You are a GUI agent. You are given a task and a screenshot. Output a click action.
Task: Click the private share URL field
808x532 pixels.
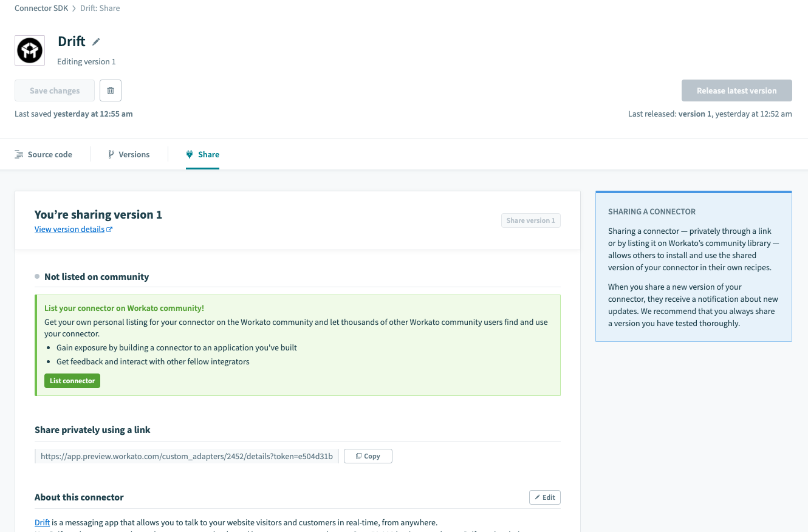tap(187, 456)
